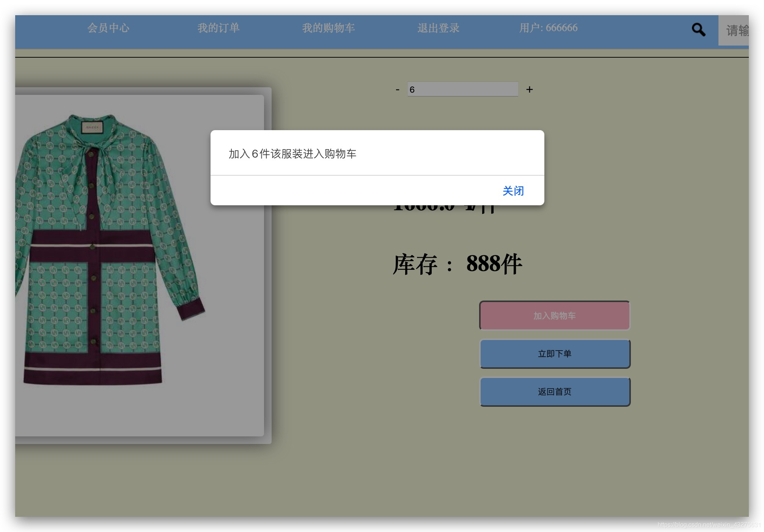Return home via 返回首页 button
764x532 pixels.
point(555,392)
